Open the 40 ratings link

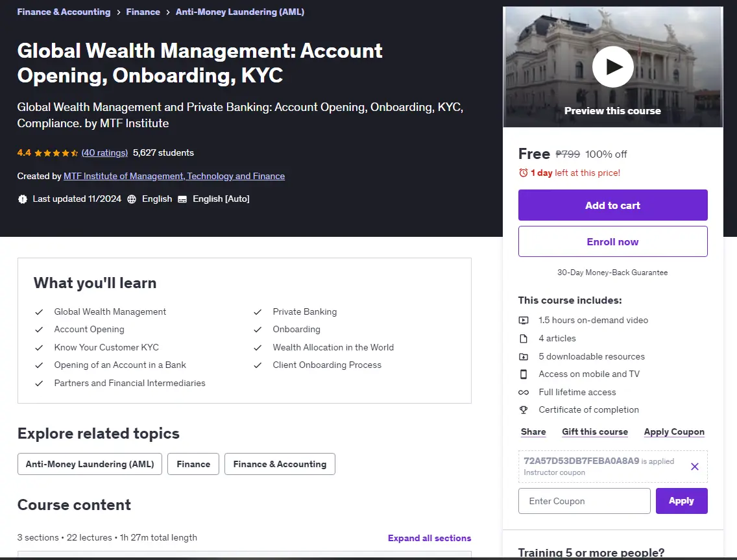pos(104,152)
